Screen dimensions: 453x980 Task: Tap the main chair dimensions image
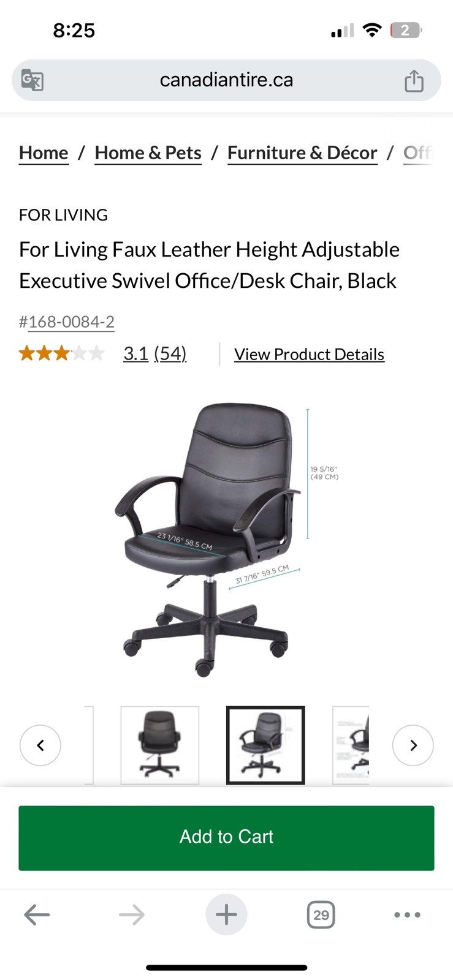[226, 539]
